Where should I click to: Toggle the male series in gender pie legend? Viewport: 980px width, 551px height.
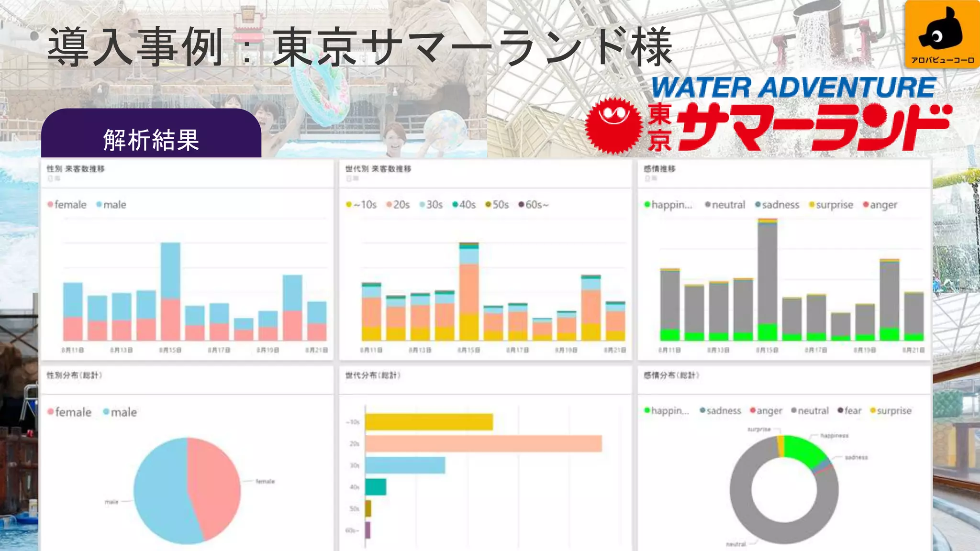click(x=123, y=412)
